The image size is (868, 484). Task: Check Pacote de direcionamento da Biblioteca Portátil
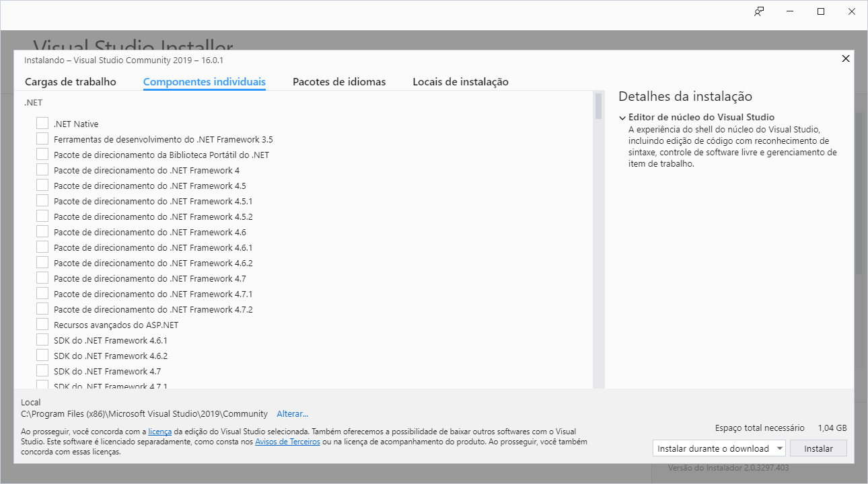42,154
